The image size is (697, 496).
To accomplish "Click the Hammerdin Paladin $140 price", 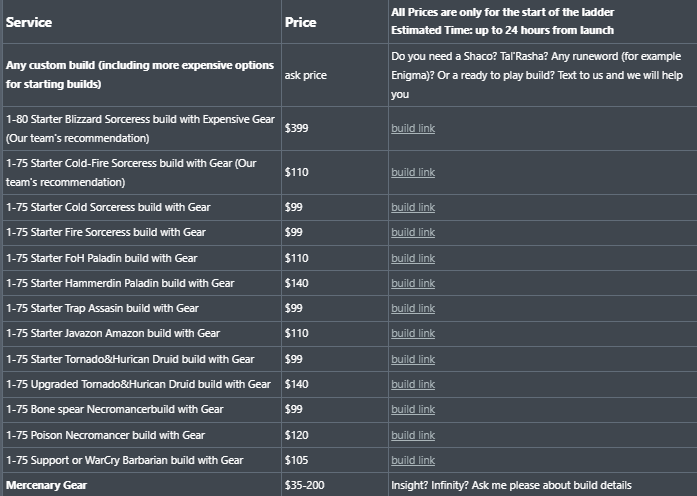I will (x=296, y=283).
